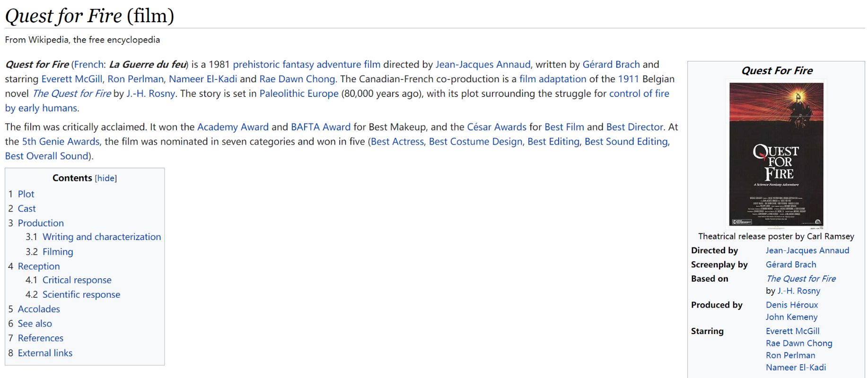
Task: Open The Quest for Fire in infobox Based on
Action: pyautogui.click(x=801, y=279)
